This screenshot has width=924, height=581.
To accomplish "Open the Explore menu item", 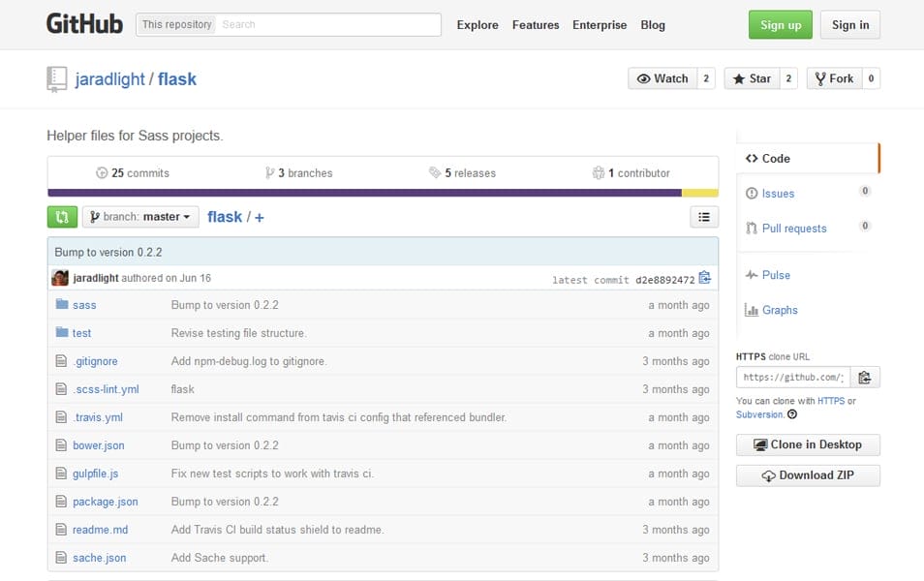I will click(477, 24).
